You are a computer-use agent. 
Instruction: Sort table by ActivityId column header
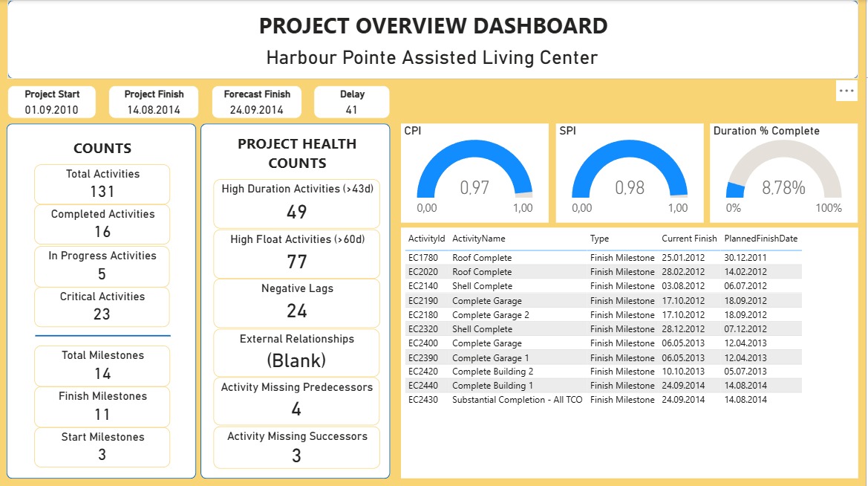(x=426, y=239)
